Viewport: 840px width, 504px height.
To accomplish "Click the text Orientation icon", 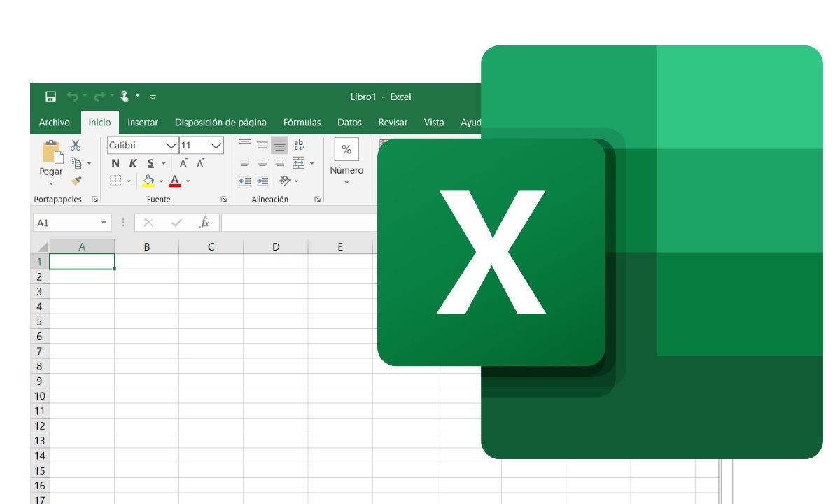I will click(284, 181).
